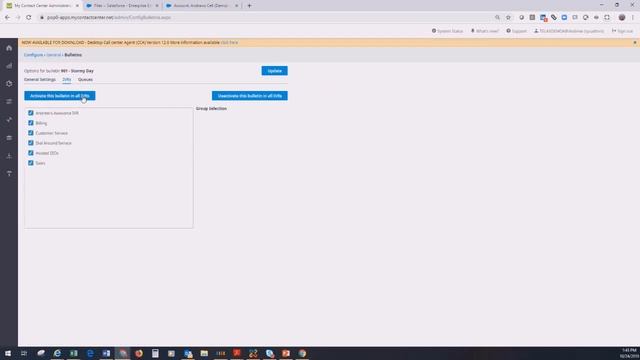Switch to the Queues tab
Viewport: 640px width, 360px height.
85,80
